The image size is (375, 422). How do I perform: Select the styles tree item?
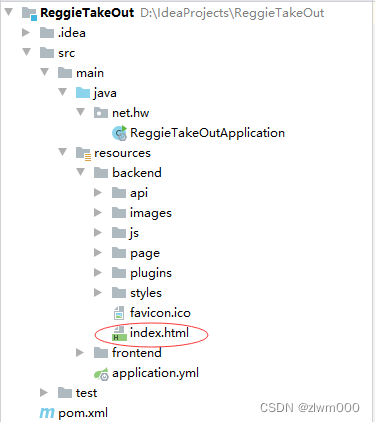146,293
